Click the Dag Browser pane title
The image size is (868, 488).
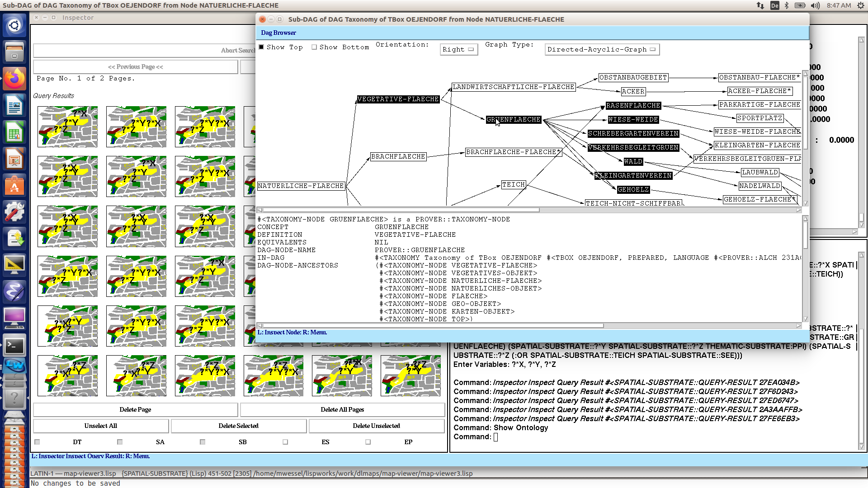click(x=278, y=33)
